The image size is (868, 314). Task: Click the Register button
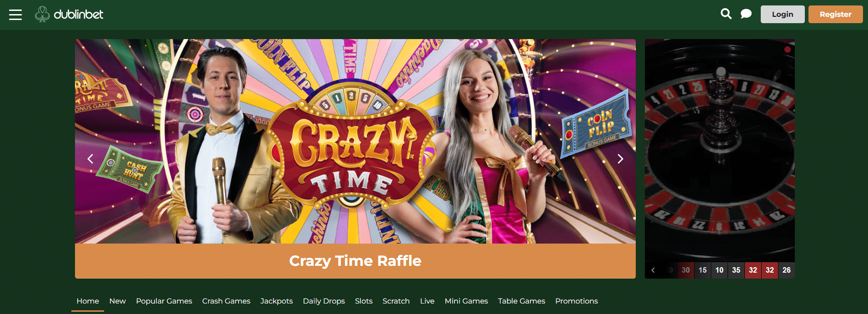coord(835,14)
